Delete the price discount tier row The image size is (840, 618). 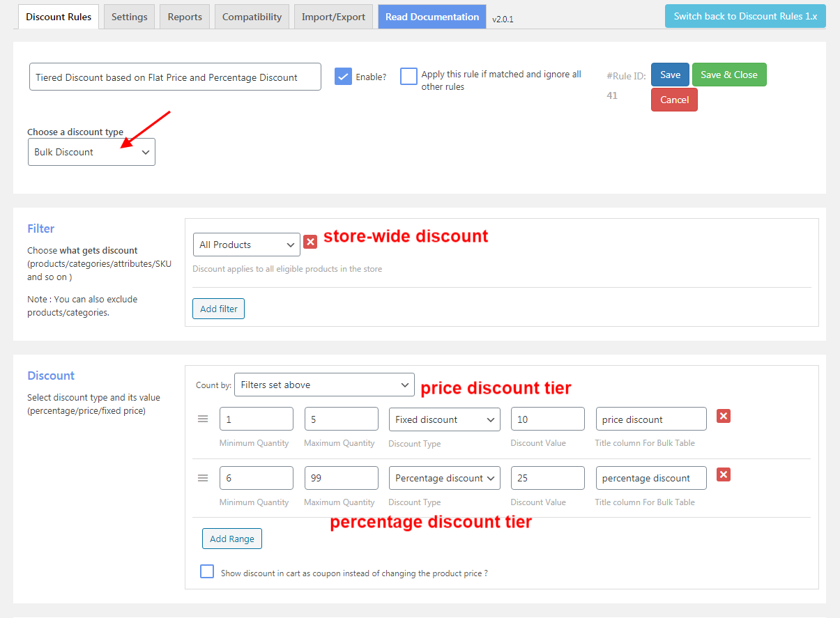coord(723,416)
